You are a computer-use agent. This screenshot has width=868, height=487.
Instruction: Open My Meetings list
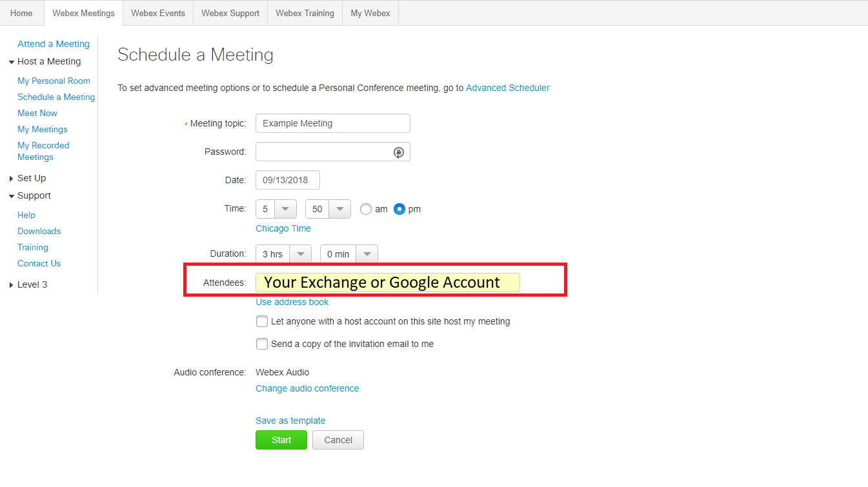tap(43, 129)
